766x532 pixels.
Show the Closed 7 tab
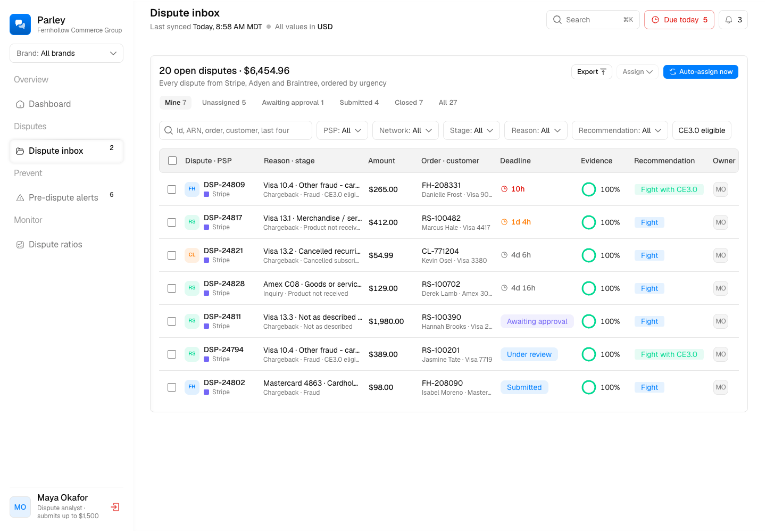[x=409, y=103]
